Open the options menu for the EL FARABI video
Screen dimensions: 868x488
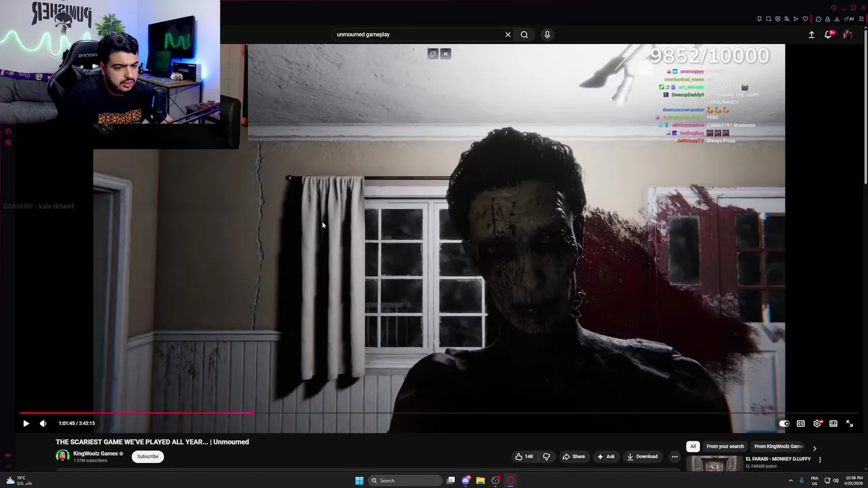(820, 460)
